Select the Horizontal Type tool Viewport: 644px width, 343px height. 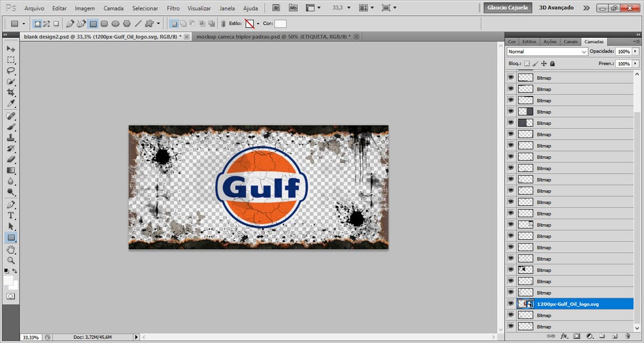[x=10, y=215]
